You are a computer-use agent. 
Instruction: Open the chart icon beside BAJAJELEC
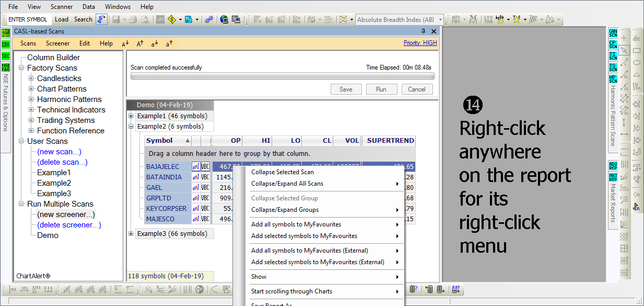(x=195, y=167)
